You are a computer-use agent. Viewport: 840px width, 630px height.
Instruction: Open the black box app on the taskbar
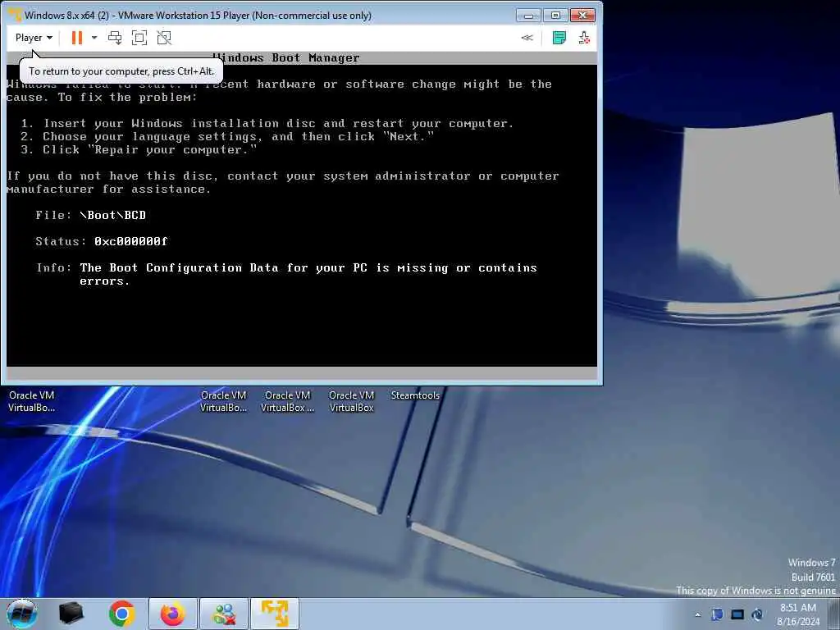(71, 614)
